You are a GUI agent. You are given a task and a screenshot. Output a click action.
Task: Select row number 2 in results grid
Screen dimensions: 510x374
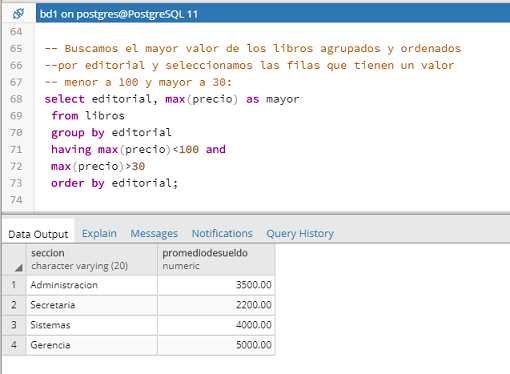tap(14, 305)
